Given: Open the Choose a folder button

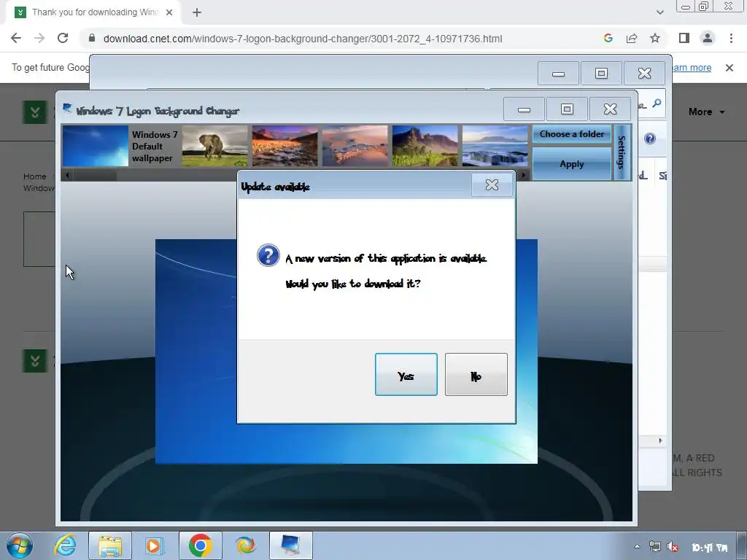Looking at the screenshot, I should point(572,134).
